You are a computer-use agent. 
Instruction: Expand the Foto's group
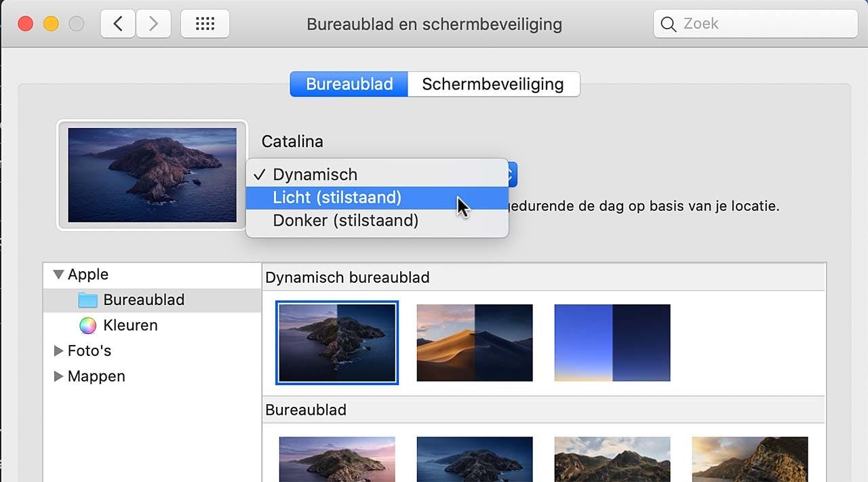click(x=58, y=350)
